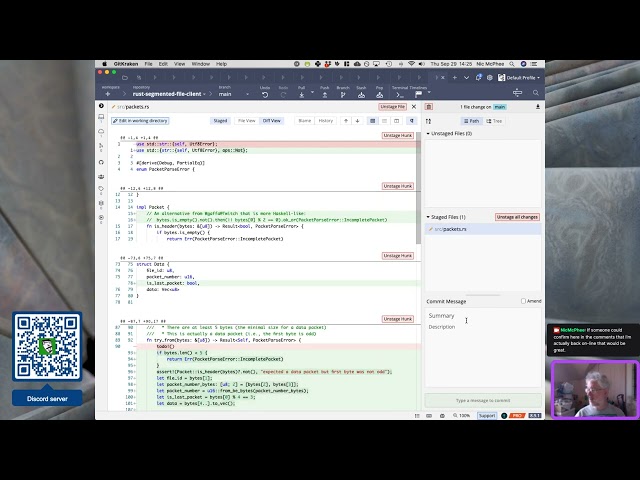Switch to Inline view layout
The width and height of the screenshot is (640, 480).
tap(384, 121)
